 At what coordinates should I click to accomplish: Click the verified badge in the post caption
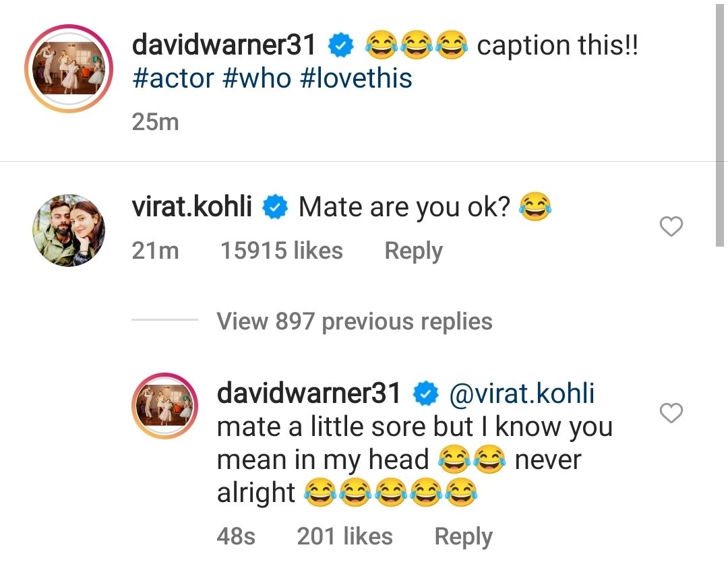[x=339, y=46]
